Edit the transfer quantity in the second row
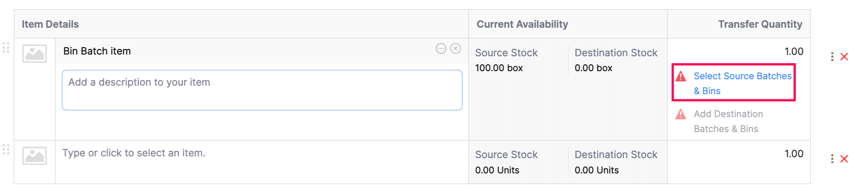This screenshot has width=868, height=193. (x=766, y=154)
